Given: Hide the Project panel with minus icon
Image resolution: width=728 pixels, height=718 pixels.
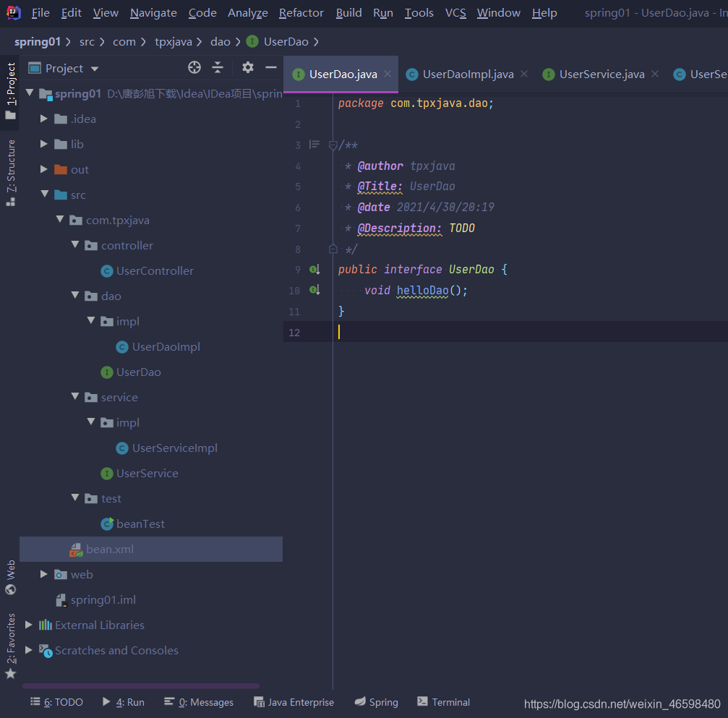Looking at the screenshot, I should tap(271, 68).
